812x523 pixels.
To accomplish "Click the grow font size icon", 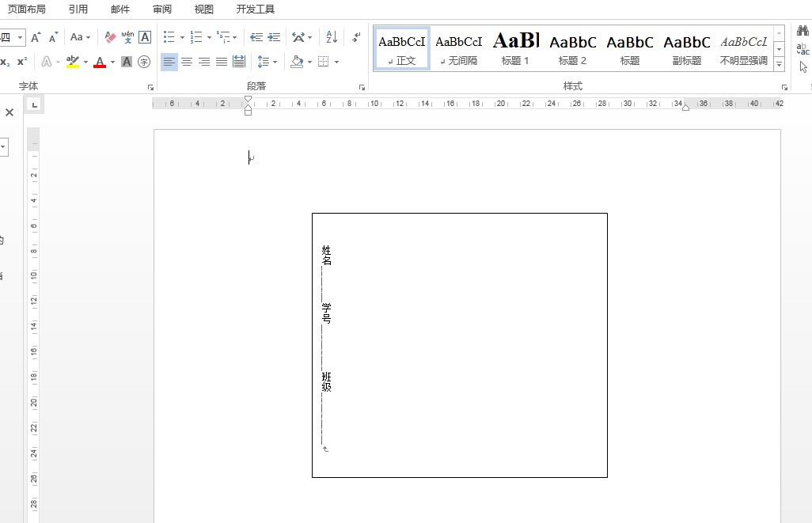I will tap(36, 37).
